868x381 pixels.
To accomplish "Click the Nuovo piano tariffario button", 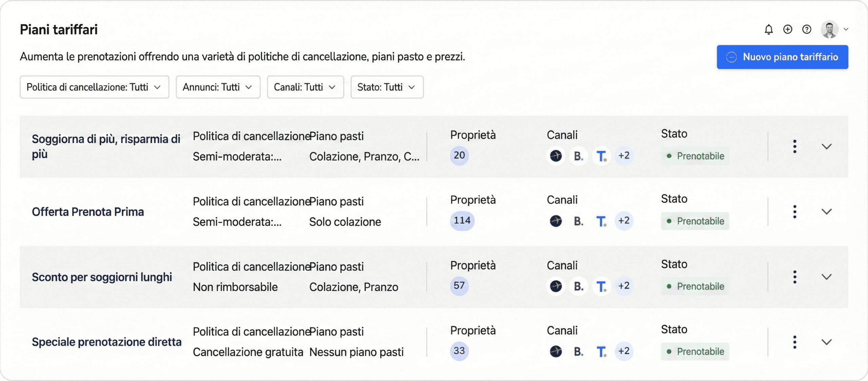I will click(x=782, y=57).
